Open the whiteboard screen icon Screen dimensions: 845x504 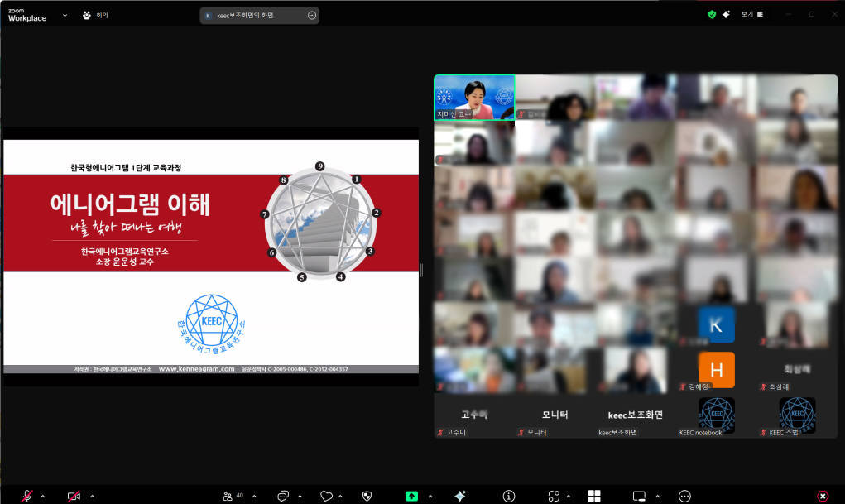coord(639,496)
